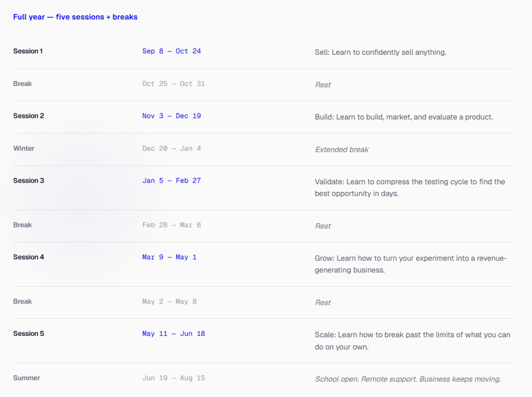Select the Session 2 row label
The height and width of the screenshot is (397, 532).
(29, 116)
